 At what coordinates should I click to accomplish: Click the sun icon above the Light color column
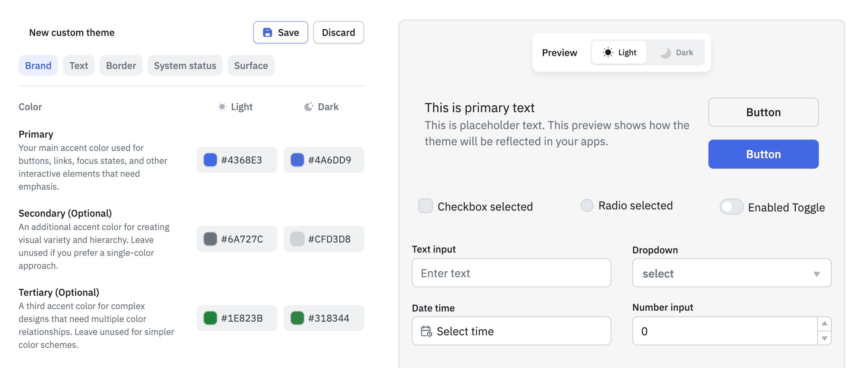click(x=221, y=107)
